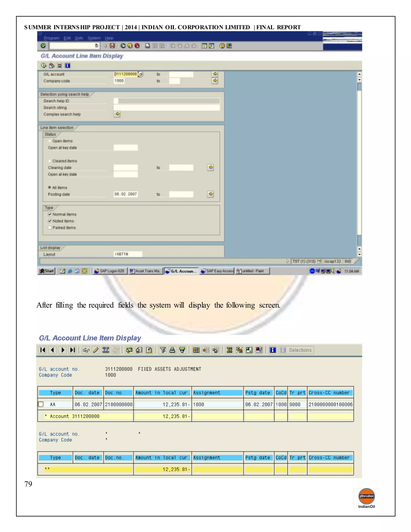Click the Print icon in standard toolbar
This screenshot has height=532, width=411.
[x=148, y=46]
